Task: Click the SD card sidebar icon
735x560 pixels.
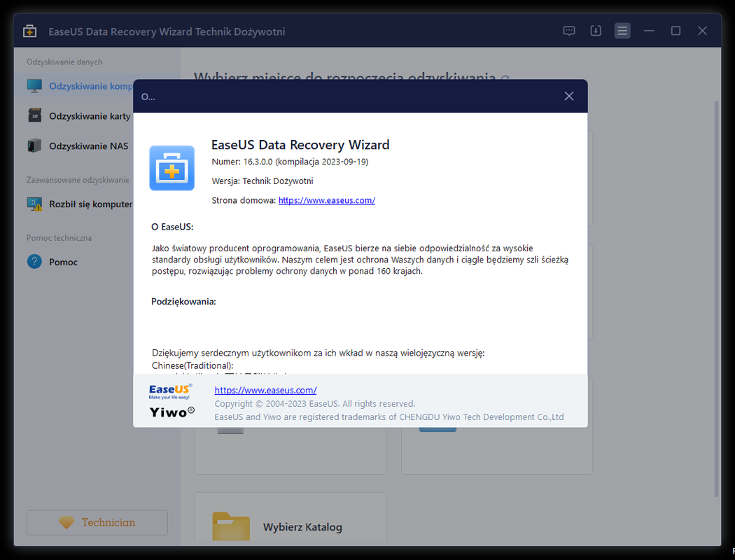Action: click(x=34, y=115)
